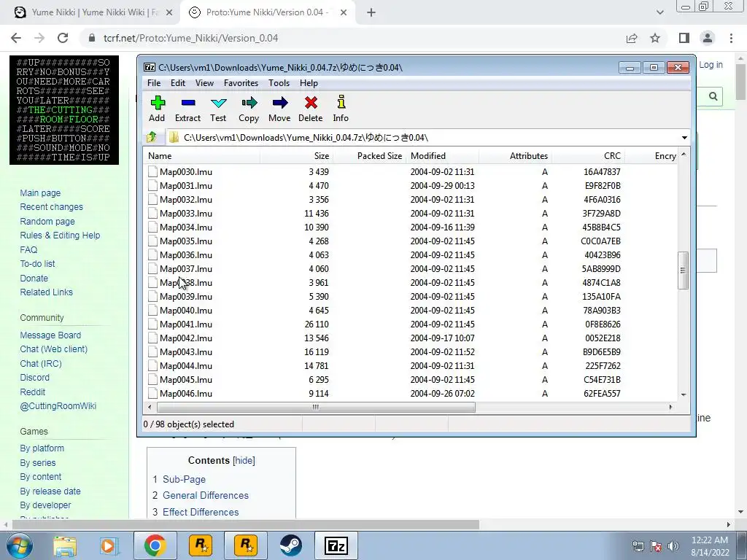Click the red Delete icon
Screen dimensions: 747x560
pyautogui.click(x=311, y=109)
